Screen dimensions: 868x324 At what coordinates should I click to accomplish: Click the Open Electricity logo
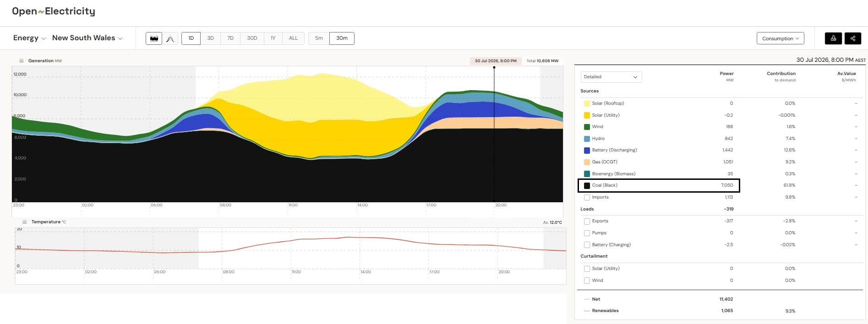coord(54,11)
